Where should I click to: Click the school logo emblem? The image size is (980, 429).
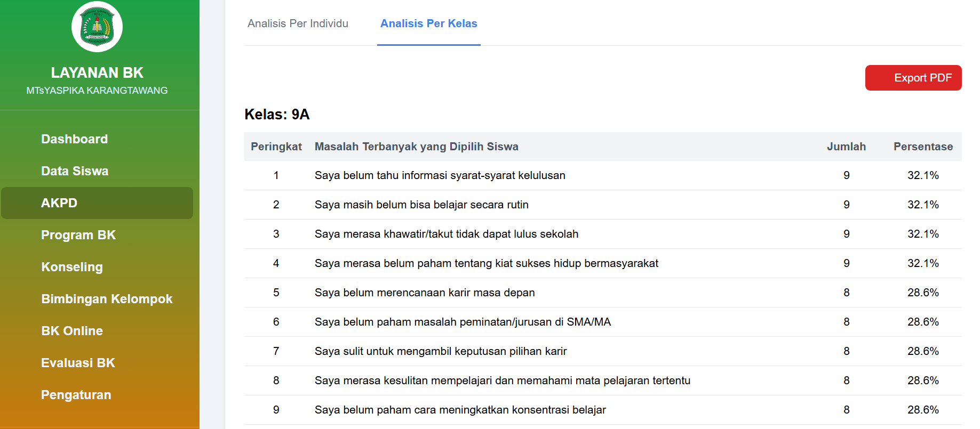coord(97,27)
